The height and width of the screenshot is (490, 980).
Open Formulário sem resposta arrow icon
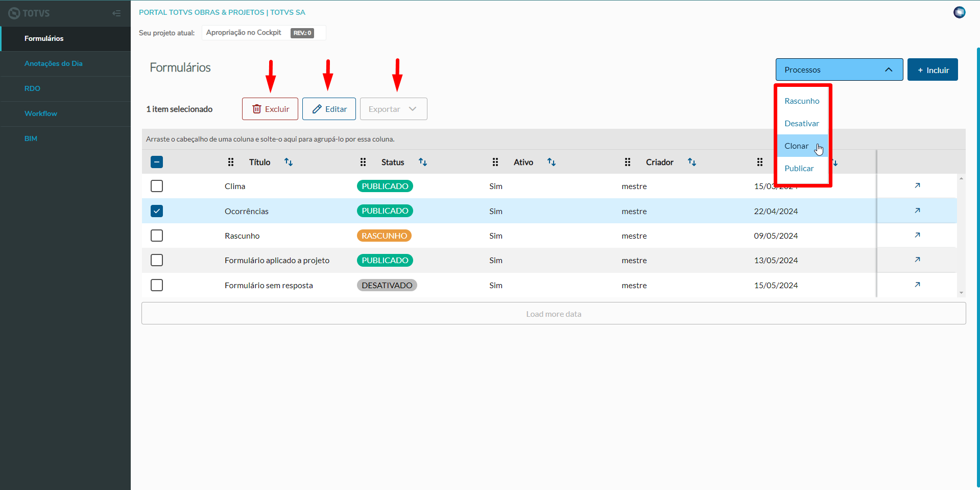pos(917,285)
